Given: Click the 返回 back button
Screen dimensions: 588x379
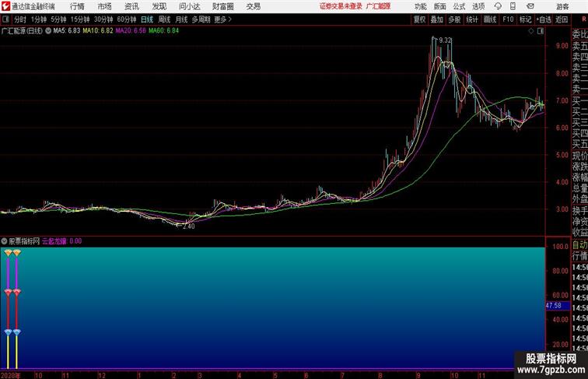Looking at the screenshot, I should click(x=562, y=19).
